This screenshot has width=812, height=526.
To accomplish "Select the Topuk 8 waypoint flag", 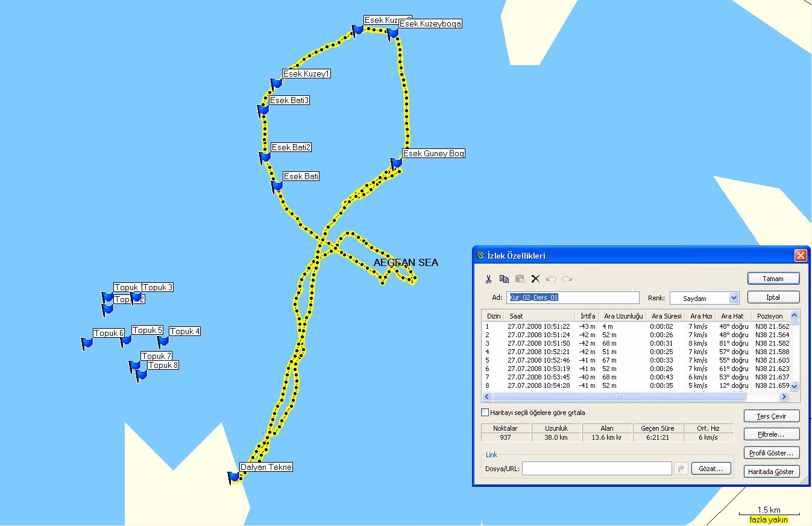I will [x=141, y=375].
